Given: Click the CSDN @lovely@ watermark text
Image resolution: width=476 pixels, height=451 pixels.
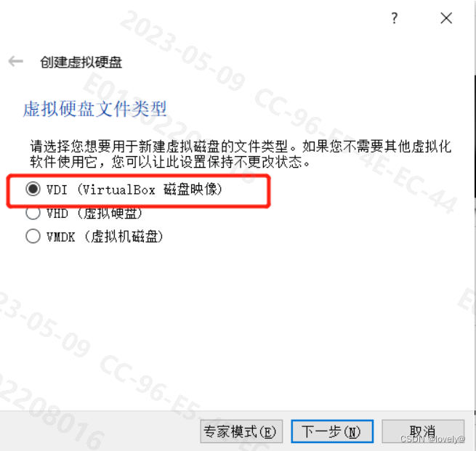Looking at the screenshot, I should click(x=432, y=439).
